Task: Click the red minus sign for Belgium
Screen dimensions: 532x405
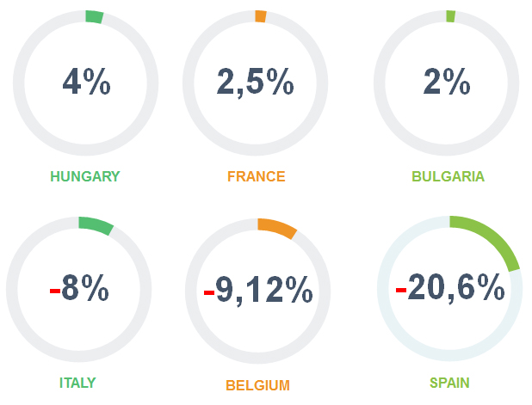Action: tap(209, 292)
